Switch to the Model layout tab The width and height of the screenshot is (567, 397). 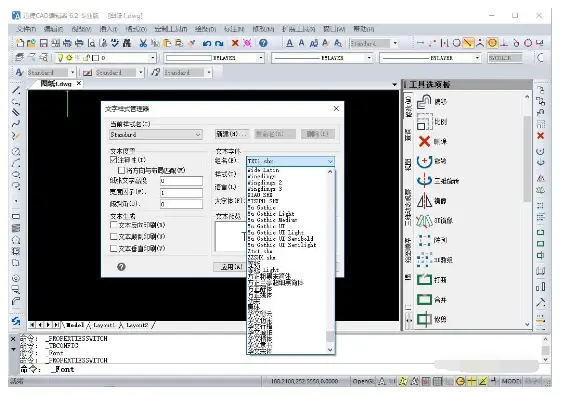[75, 325]
